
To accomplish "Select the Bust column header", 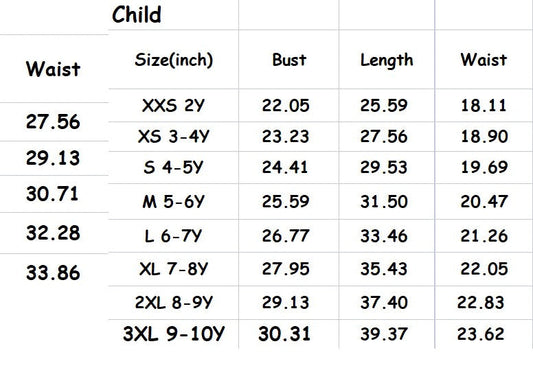I will click(289, 60).
